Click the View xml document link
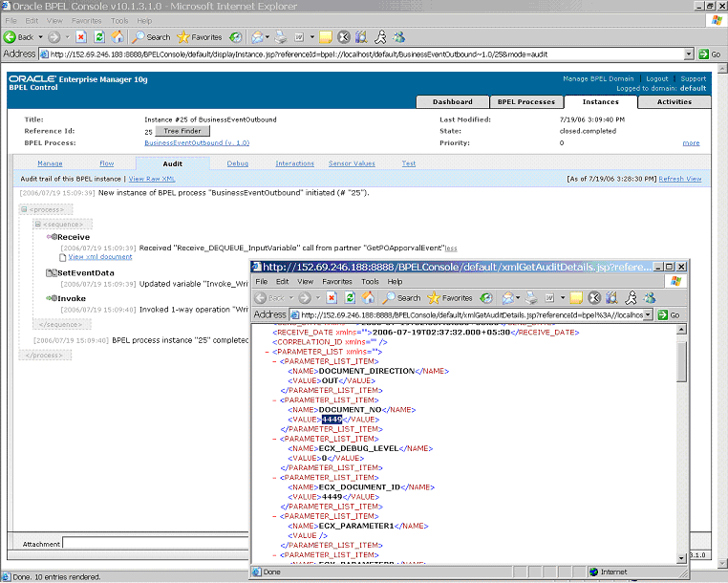Image resolution: width=728 pixels, height=583 pixels. 100,257
